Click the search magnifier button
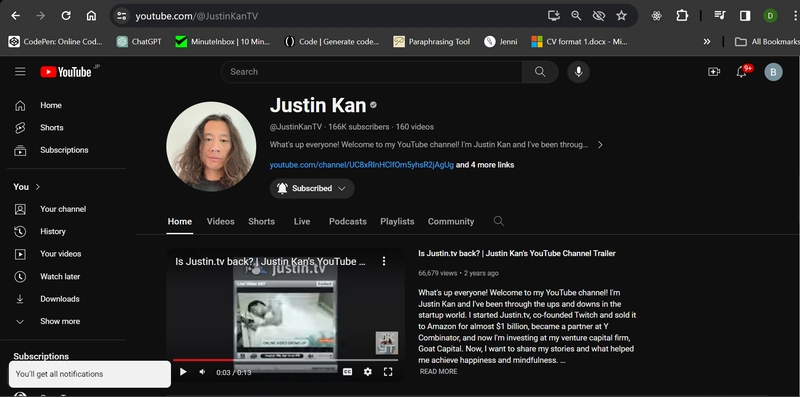Image resolution: width=800 pixels, height=397 pixels. [540, 72]
